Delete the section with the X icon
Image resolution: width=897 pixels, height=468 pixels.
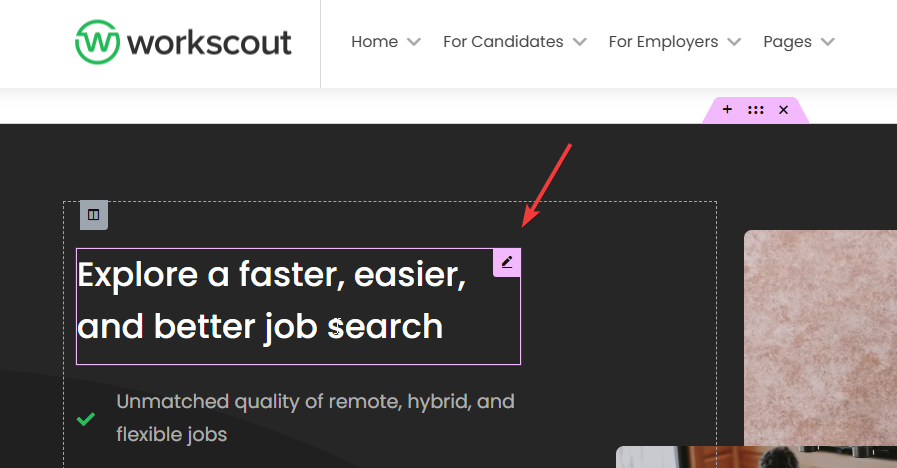coord(784,110)
